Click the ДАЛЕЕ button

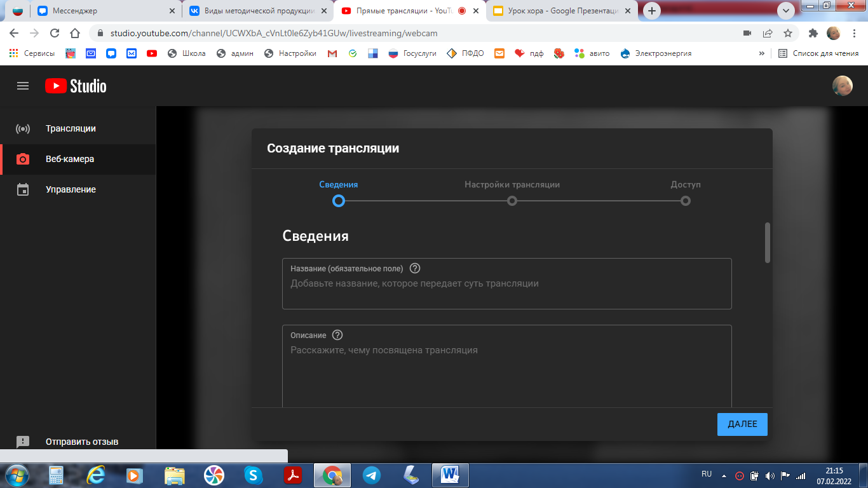742,424
